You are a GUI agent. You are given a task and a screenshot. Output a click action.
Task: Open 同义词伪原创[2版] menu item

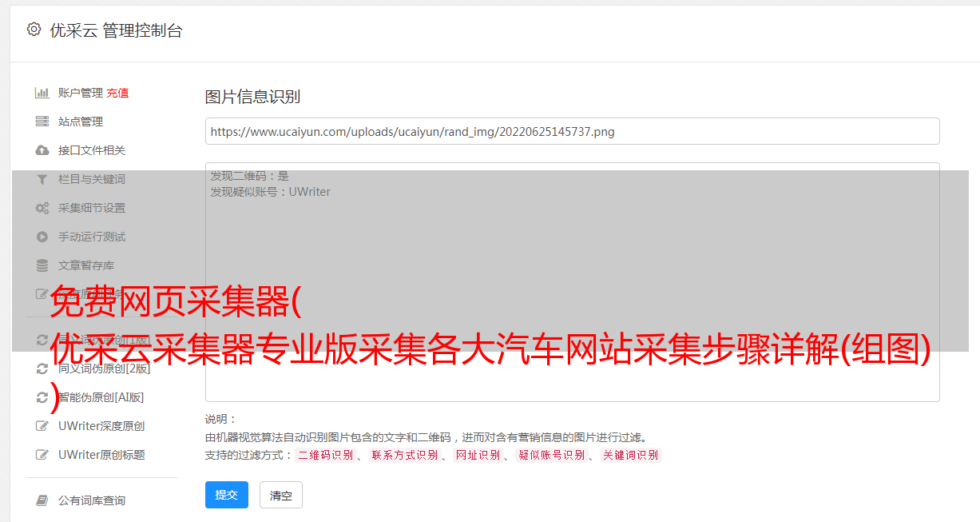click(104, 369)
